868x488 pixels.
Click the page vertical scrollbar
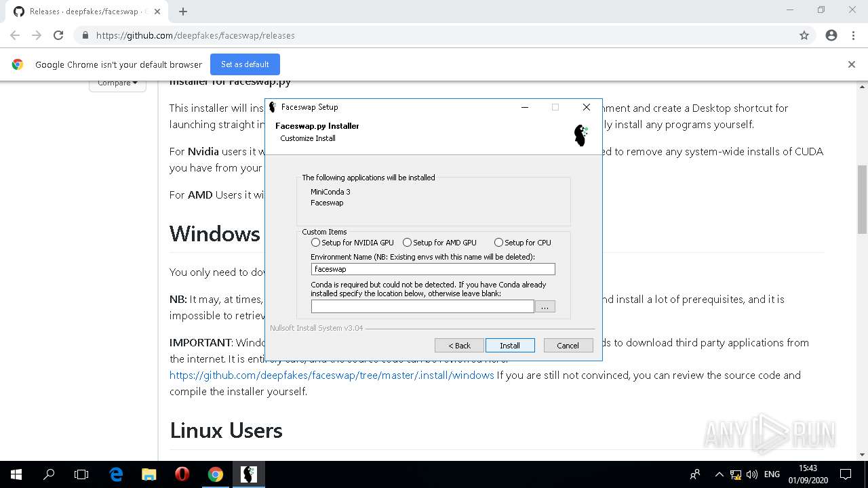point(862,200)
